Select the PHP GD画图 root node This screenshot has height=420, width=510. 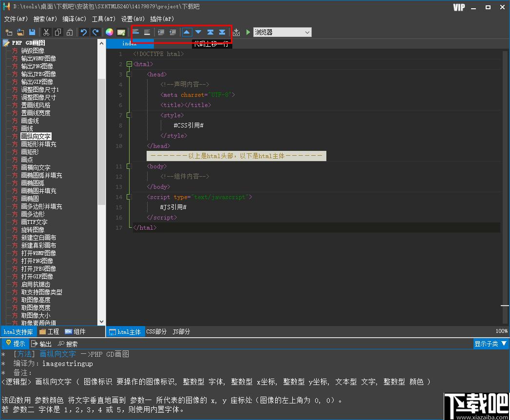[x=28, y=43]
